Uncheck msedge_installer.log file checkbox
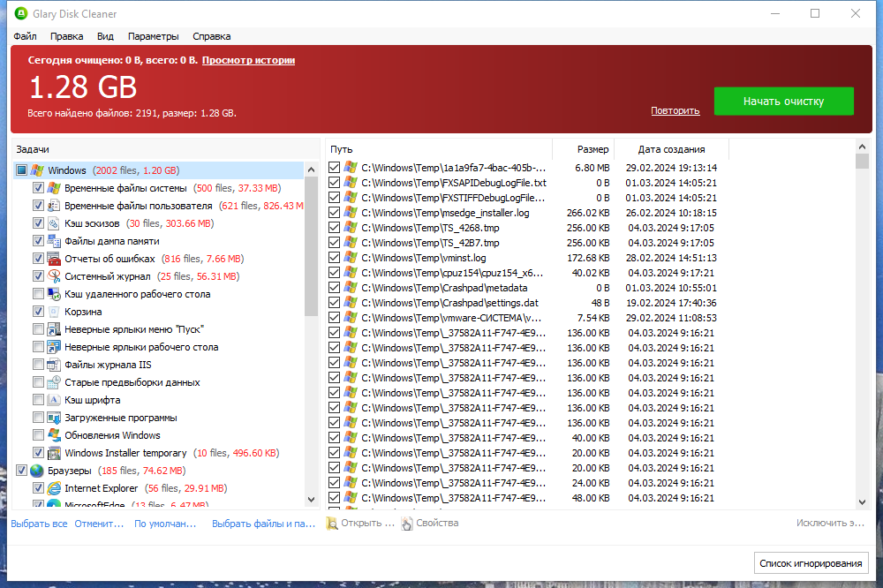 point(335,212)
